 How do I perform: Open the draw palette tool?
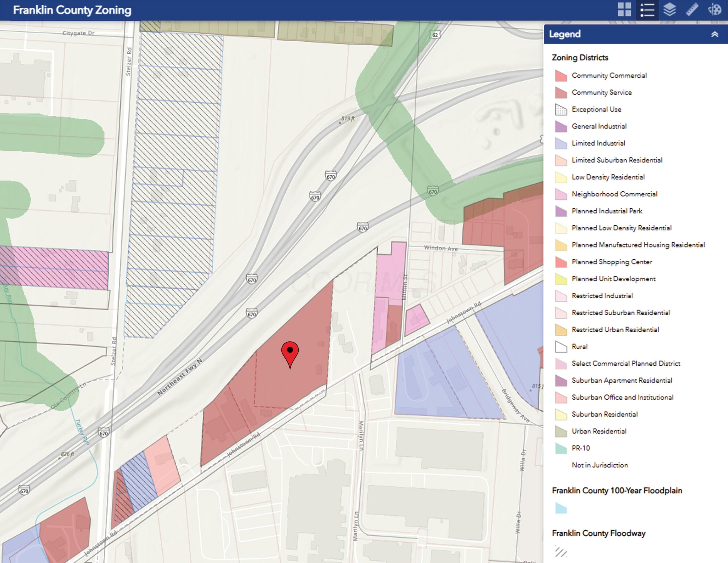(714, 10)
